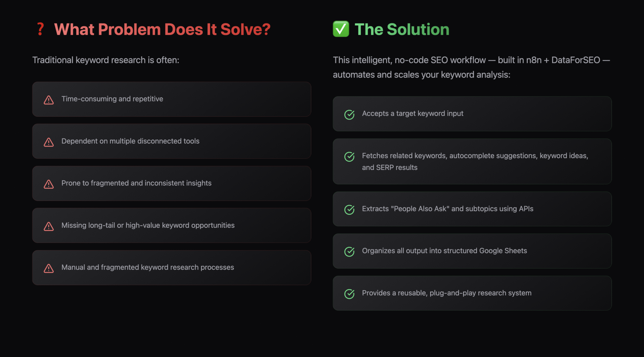
Task: Click the What Problem Does It Solve heading
Action: pos(162,30)
